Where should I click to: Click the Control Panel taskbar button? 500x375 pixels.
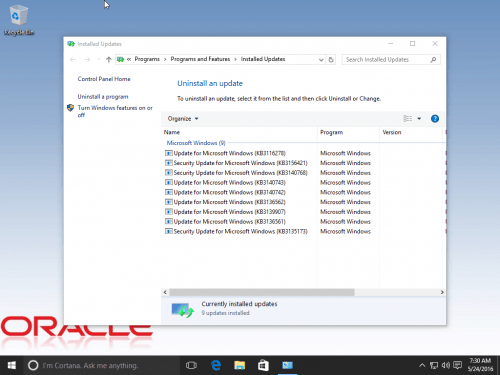point(287,365)
